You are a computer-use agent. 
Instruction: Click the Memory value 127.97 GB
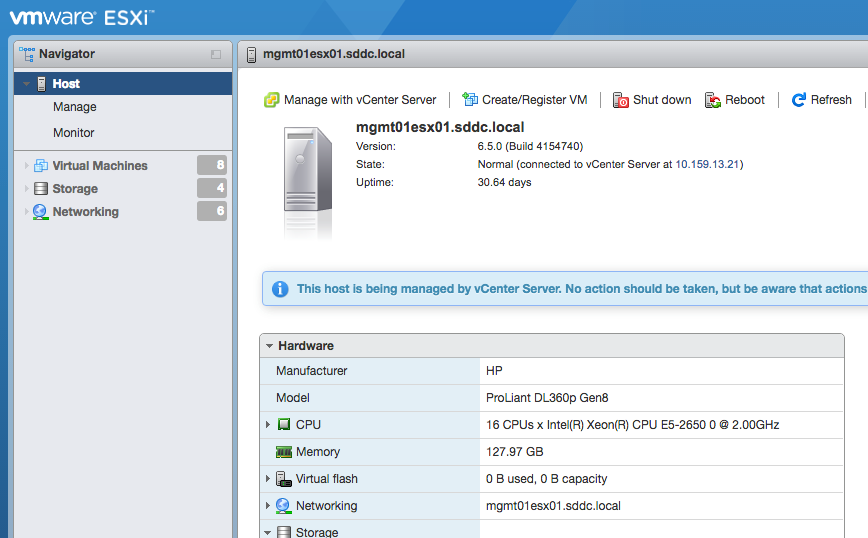click(515, 452)
